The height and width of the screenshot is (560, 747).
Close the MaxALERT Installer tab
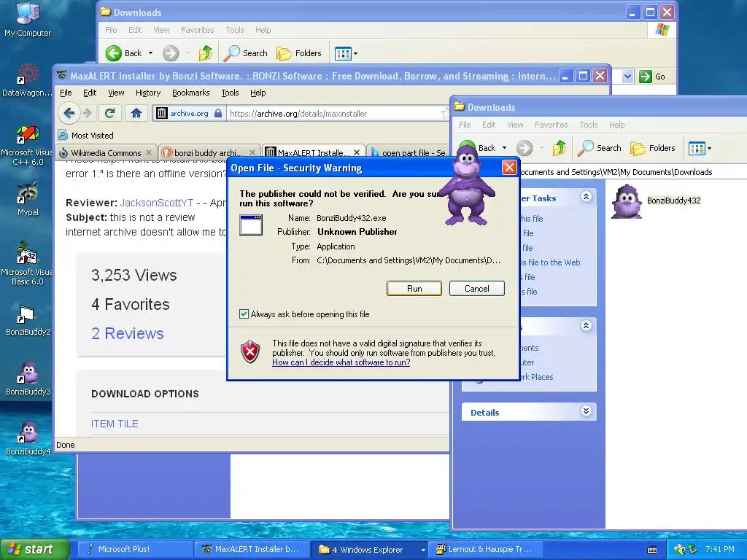(x=356, y=153)
